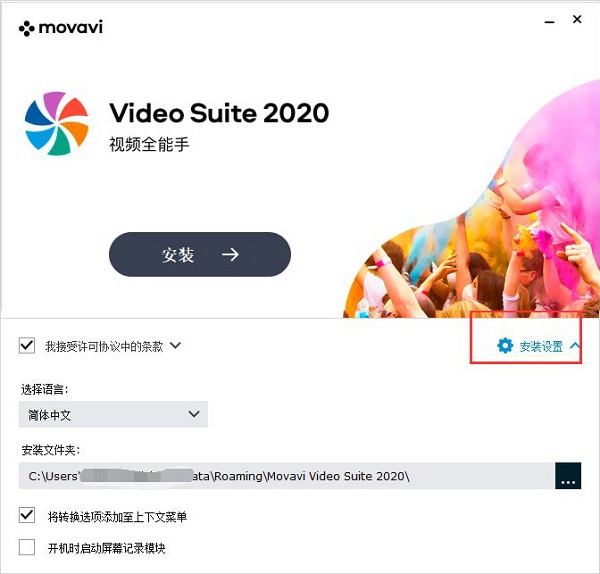Click the 开机时启动屏幕记录模块 label text
600x574 pixels.
pyautogui.click(x=107, y=548)
